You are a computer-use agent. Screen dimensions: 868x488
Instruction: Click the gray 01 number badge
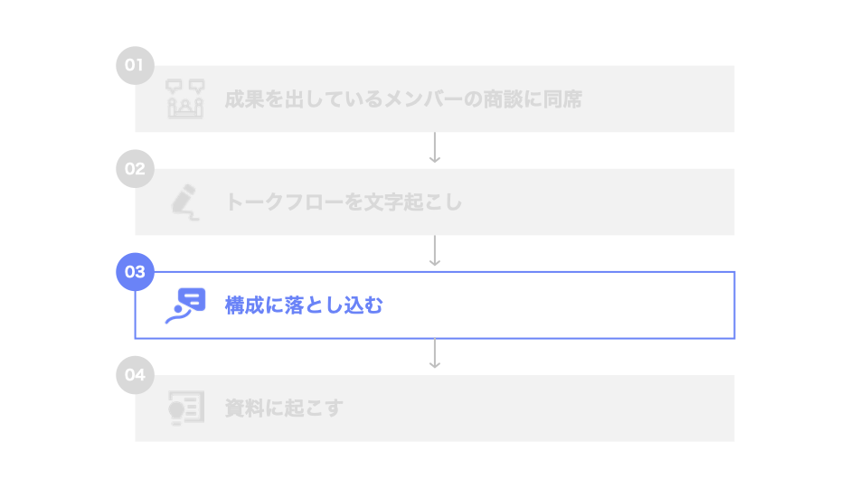click(136, 65)
